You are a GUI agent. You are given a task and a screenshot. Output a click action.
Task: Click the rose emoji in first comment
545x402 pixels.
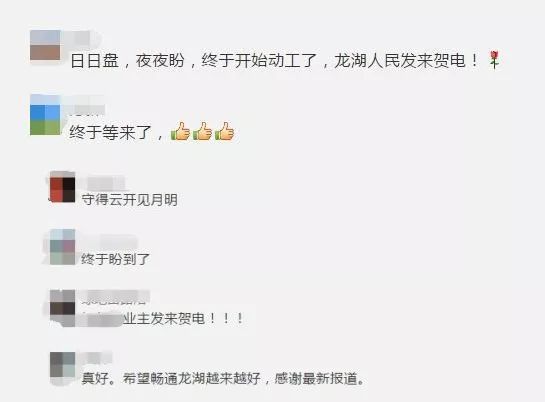pos(494,60)
